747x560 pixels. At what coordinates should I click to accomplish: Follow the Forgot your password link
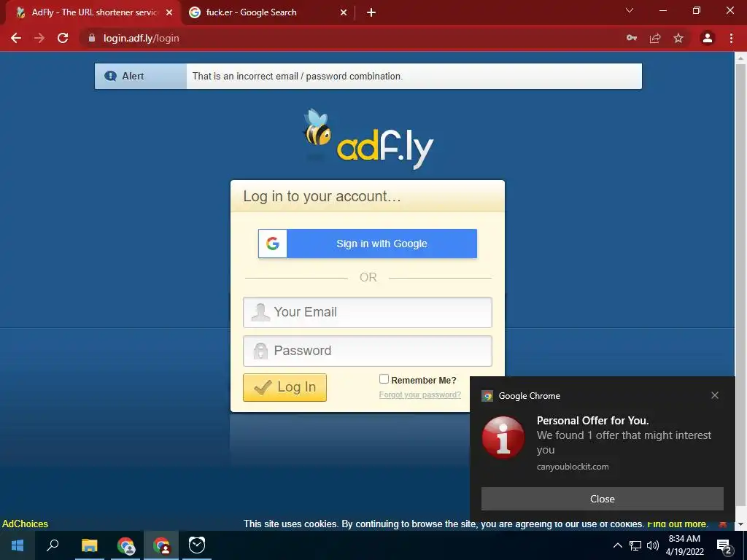[x=419, y=394]
